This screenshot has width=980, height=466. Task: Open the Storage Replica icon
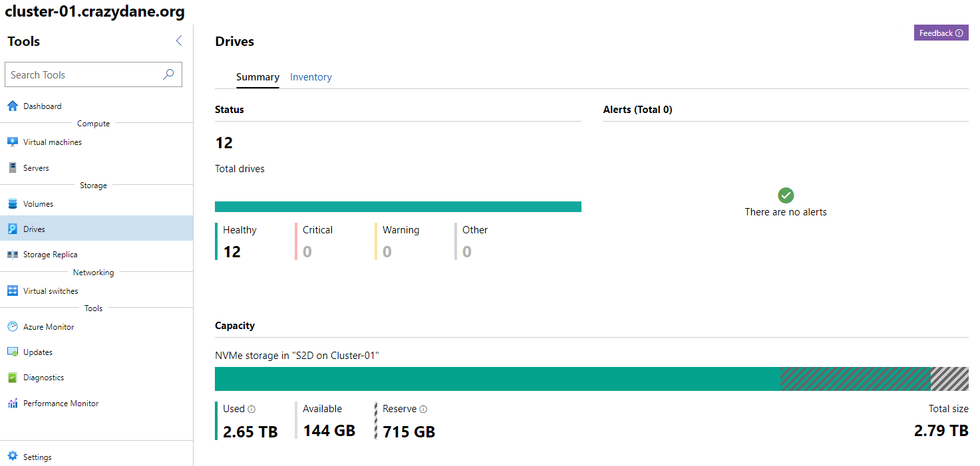coord(13,254)
